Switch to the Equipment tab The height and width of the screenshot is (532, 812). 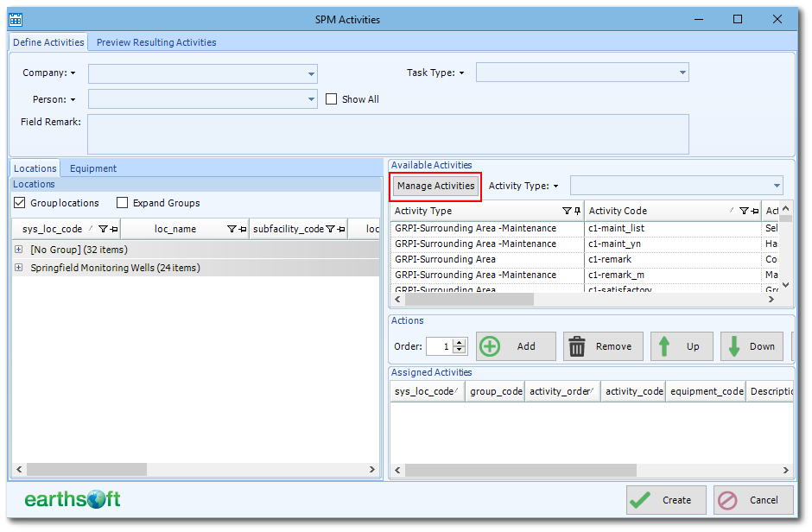tap(92, 168)
